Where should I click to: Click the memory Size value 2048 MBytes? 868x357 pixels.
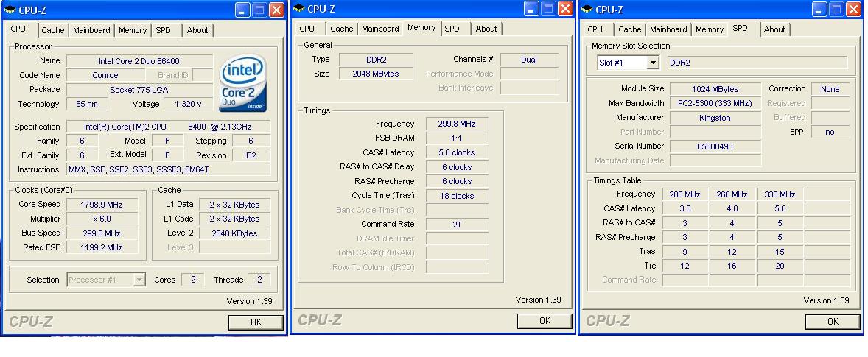pos(375,74)
